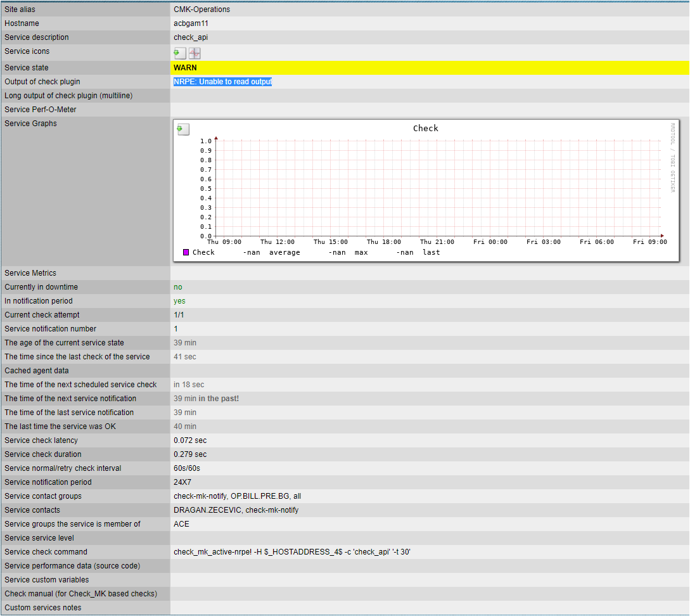The image size is (690, 616).
Task: Select the 'all' contact group
Action: tap(297, 496)
